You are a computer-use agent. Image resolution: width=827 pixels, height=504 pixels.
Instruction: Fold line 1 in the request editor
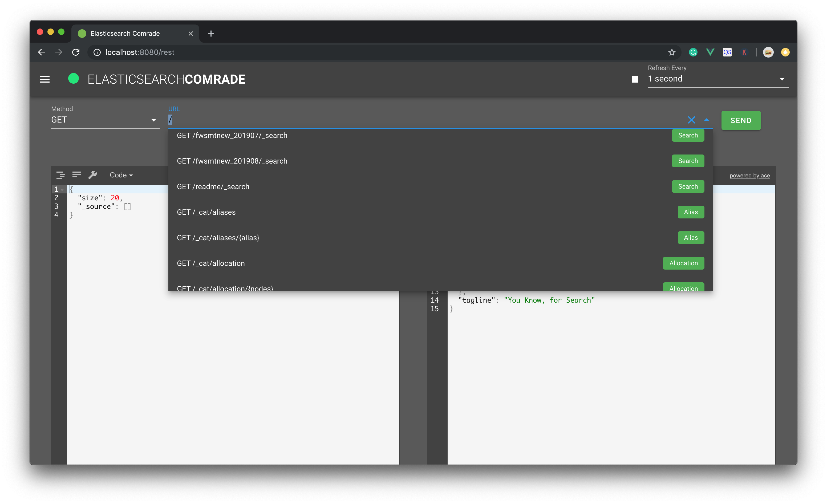pyautogui.click(x=62, y=190)
